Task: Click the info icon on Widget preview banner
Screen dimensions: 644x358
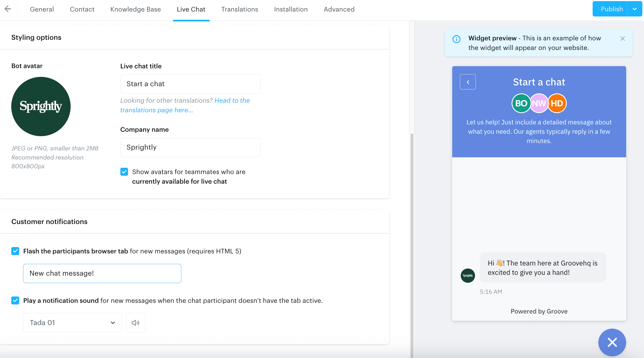Action: 456,39
